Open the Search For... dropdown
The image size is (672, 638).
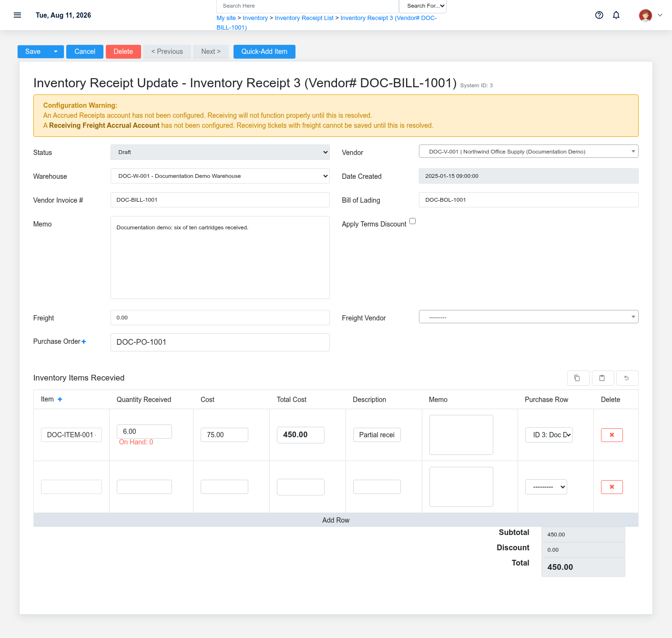click(423, 6)
